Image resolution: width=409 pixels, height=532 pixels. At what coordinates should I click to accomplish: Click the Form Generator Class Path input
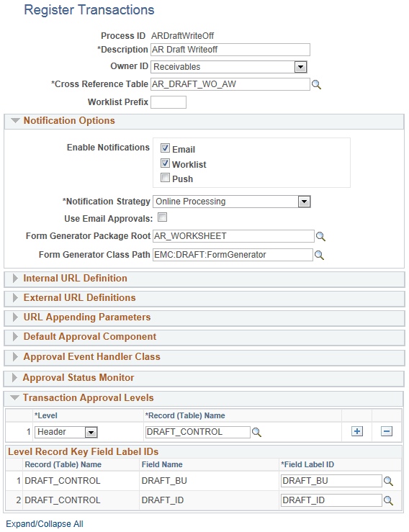(x=233, y=255)
